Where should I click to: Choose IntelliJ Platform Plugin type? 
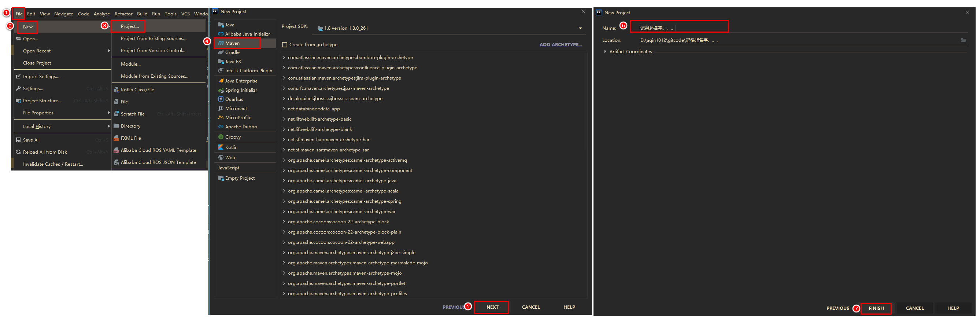[245, 70]
